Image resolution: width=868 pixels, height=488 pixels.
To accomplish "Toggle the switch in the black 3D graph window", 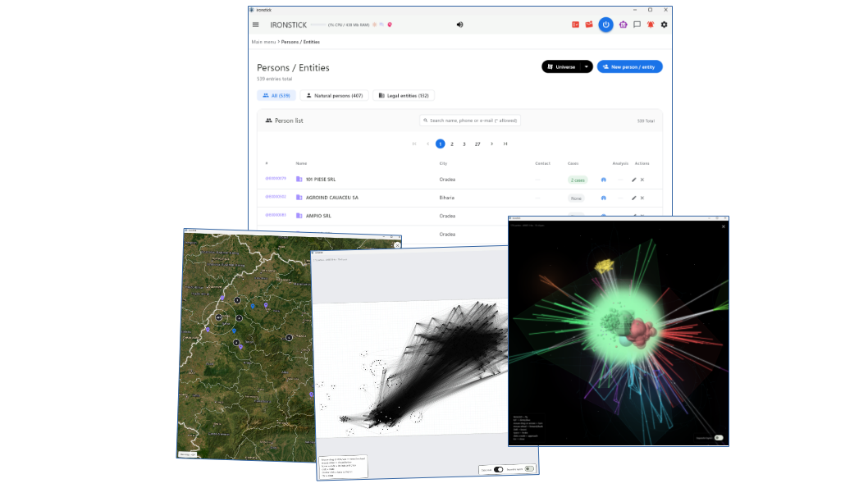I will point(719,438).
